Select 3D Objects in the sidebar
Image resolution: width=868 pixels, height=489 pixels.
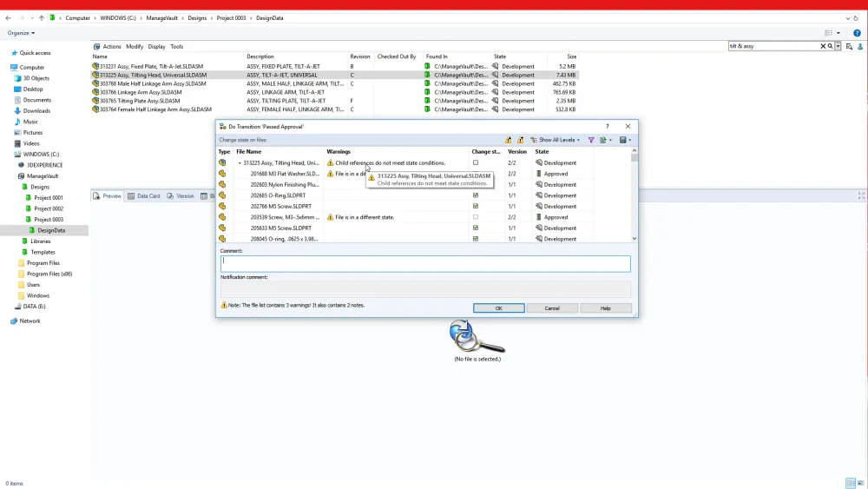click(x=36, y=78)
